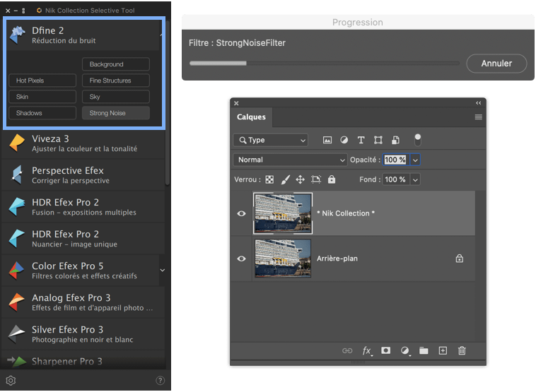Open Opacité slider dropdown arrow
Screen dimensions: 536x392
[x=415, y=160]
